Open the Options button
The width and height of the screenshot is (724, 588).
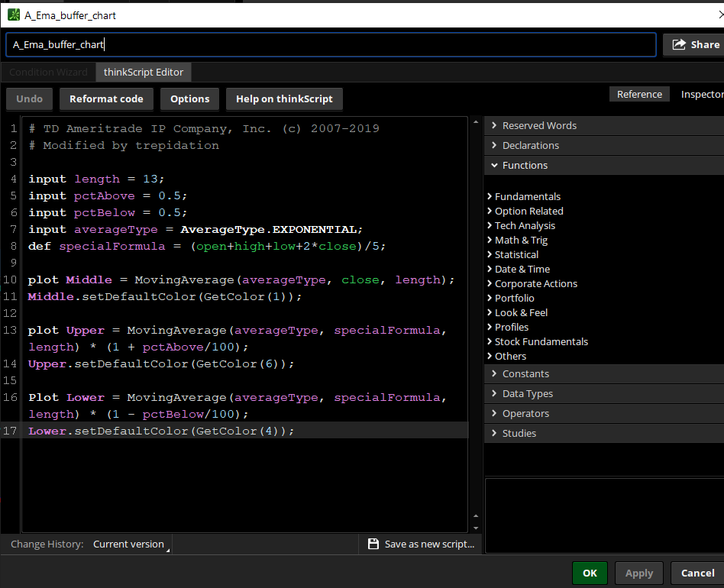click(x=189, y=99)
